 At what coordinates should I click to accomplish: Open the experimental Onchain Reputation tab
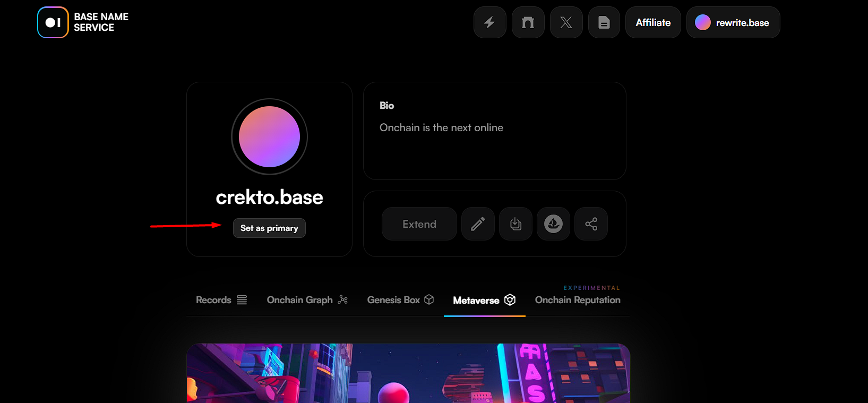pos(578,300)
